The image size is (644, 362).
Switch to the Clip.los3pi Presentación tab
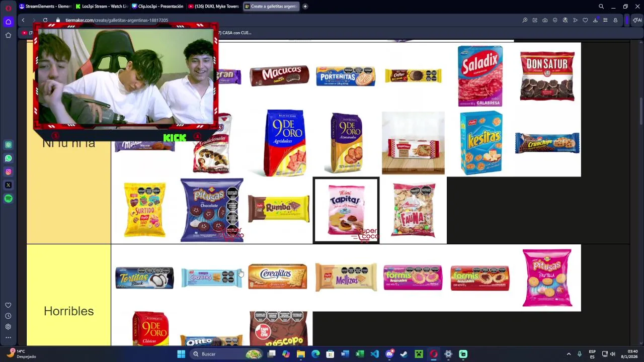point(158,7)
